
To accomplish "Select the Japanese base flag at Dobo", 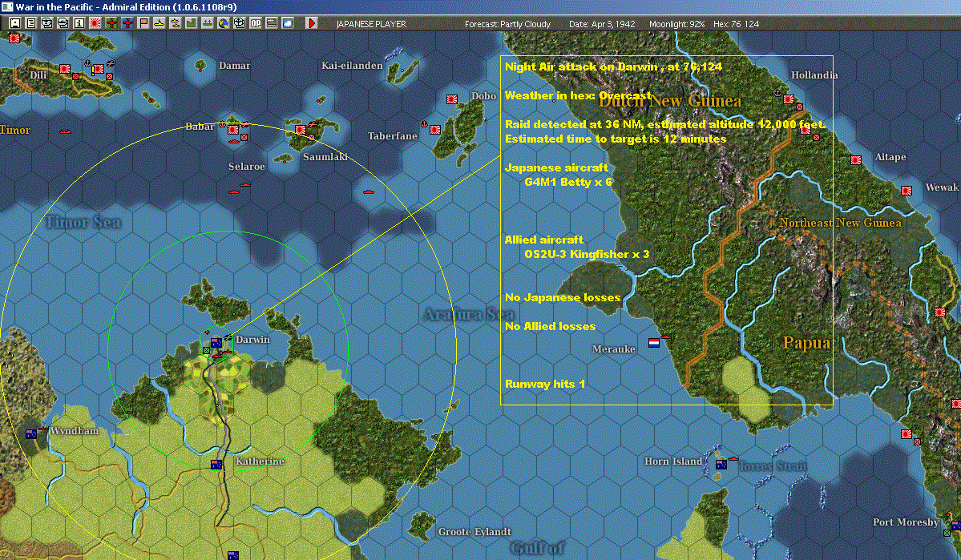I will tap(452, 99).
